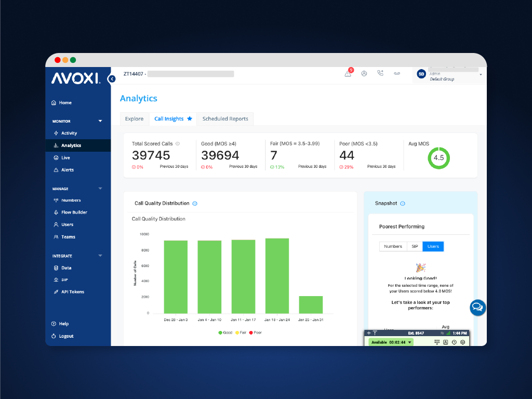Viewport: 532px width, 399px height.
Task: Open the webphone settings gear
Action: [x=462, y=342]
